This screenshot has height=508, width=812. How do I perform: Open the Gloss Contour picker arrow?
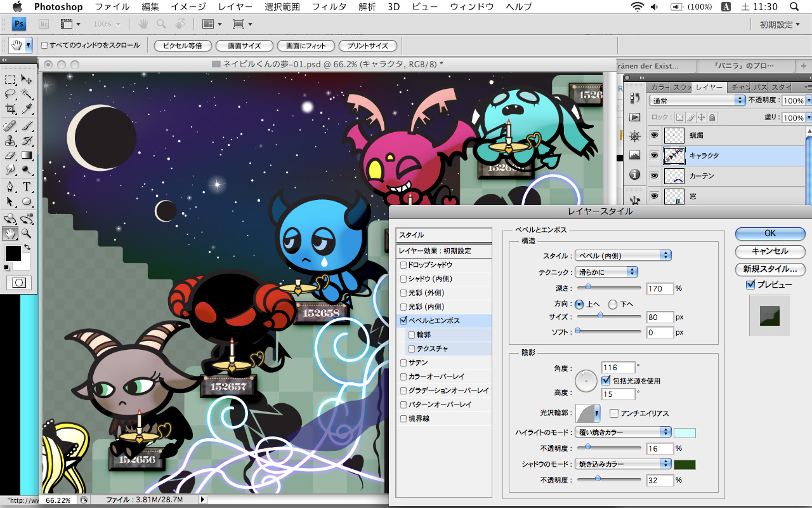coord(597,413)
